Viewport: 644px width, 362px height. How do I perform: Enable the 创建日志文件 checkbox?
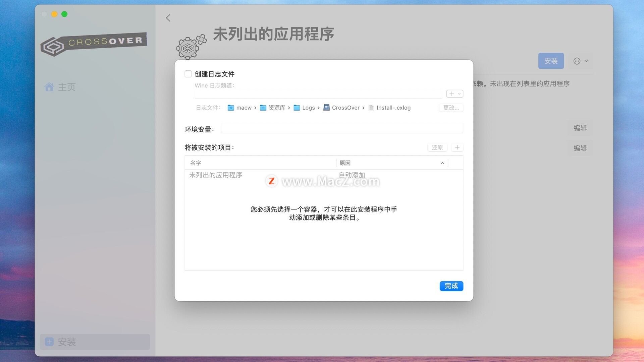coord(188,74)
